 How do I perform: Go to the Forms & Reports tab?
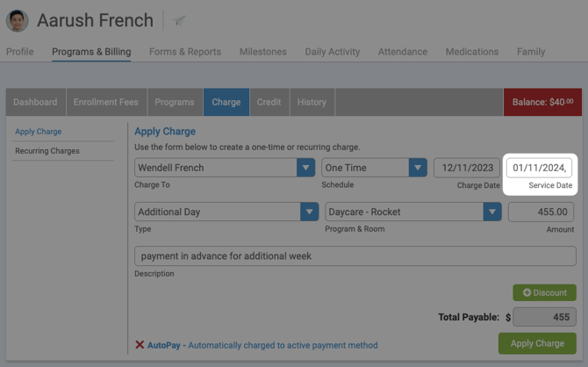click(185, 52)
